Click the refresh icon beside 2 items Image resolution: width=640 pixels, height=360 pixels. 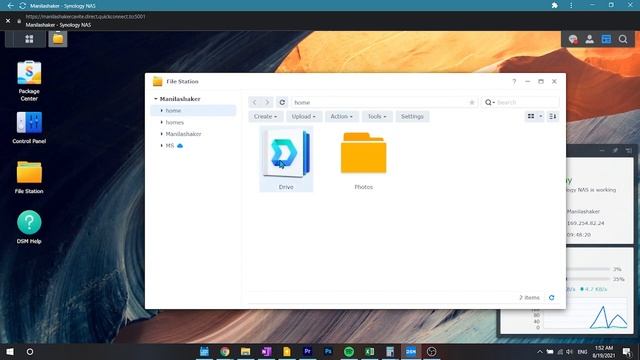(551, 298)
